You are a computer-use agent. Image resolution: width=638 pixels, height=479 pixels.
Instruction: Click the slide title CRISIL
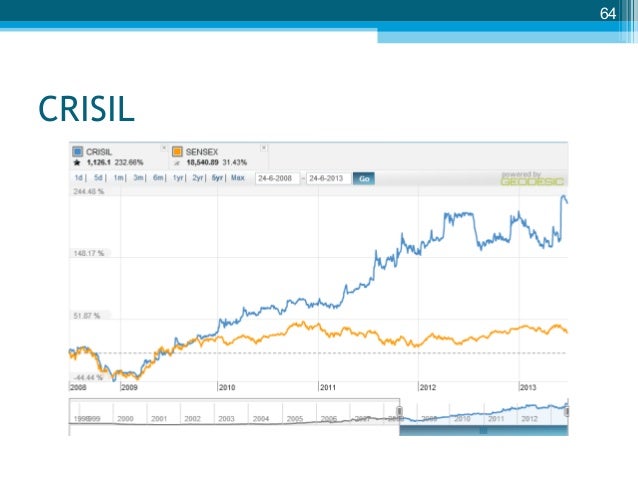pyautogui.click(x=86, y=109)
